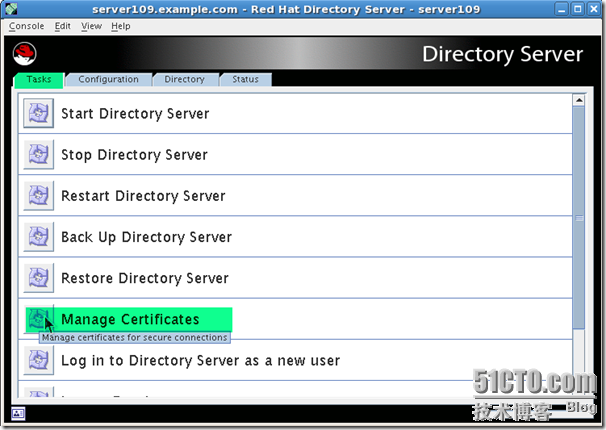Click the task list scrollbar thumb
Image resolution: width=606 pixels, height=430 pixels.
click(x=579, y=218)
